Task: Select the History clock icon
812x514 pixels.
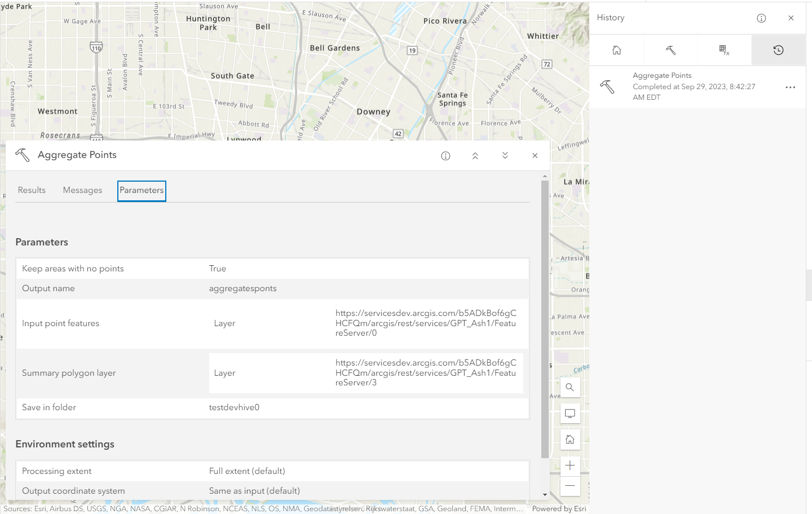Action: (x=778, y=50)
